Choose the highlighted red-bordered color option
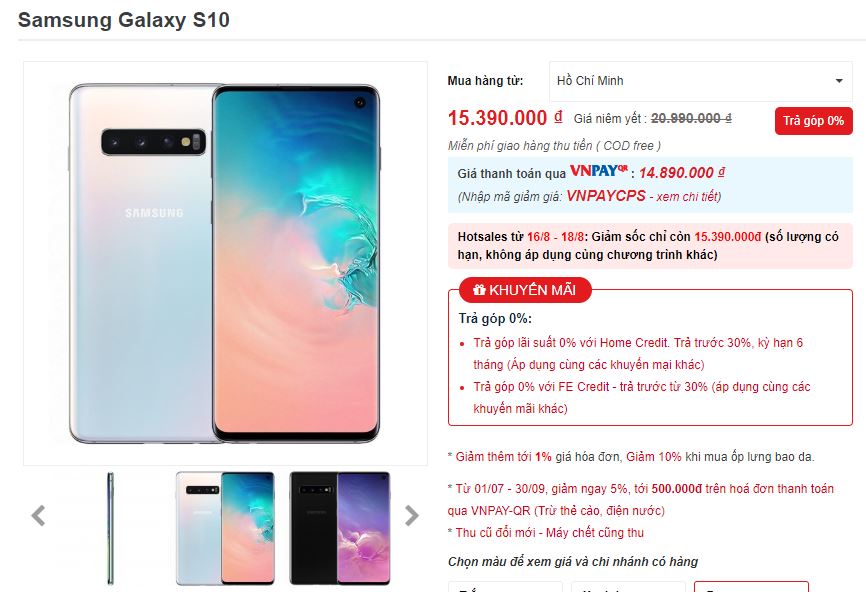This screenshot has height=592, width=866. click(x=751, y=586)
